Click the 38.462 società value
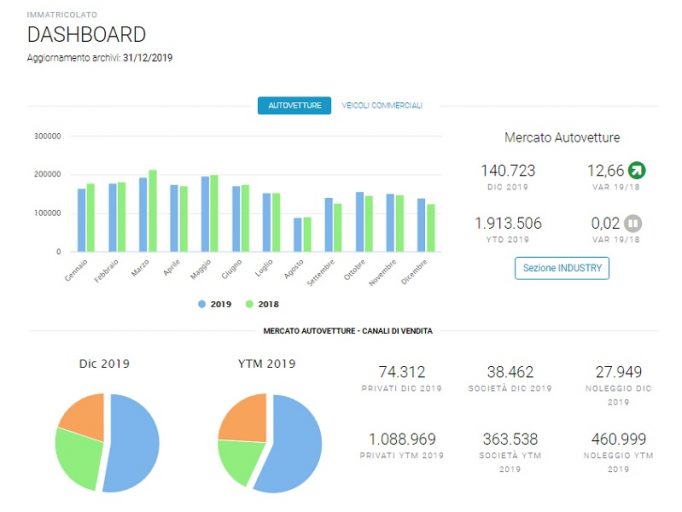Screen dimensions: 682x512 [x=510, y=372]
